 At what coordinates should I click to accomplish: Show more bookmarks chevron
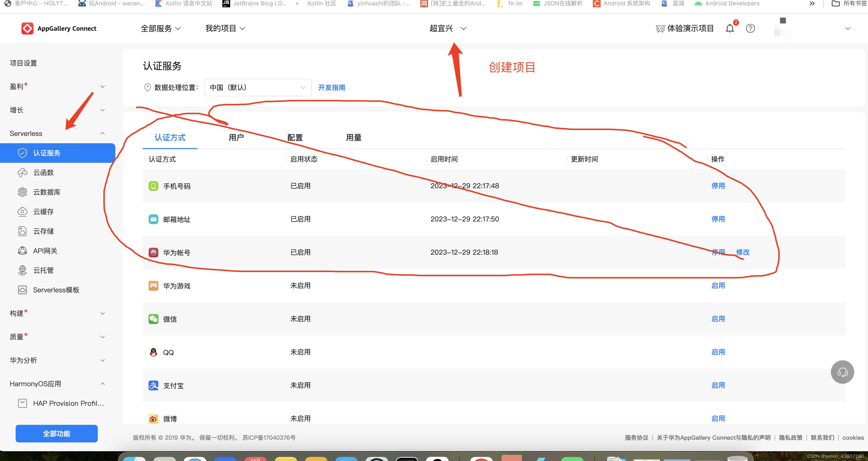coord(812,3)
